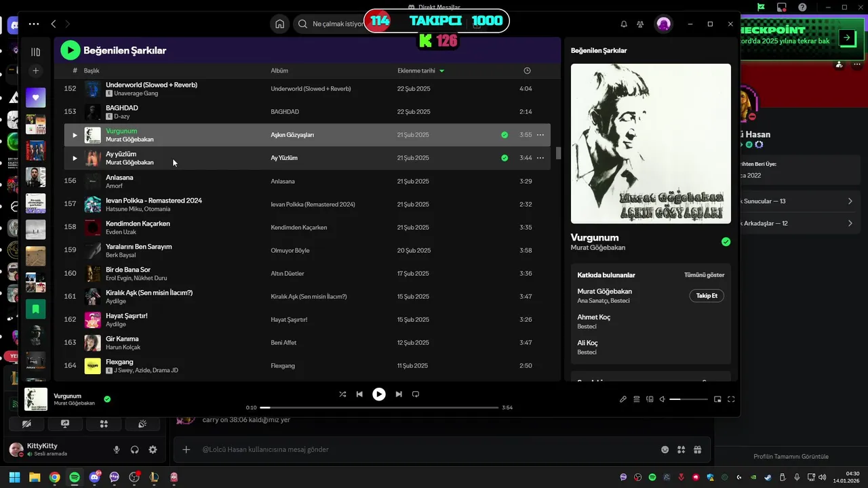This screenshot has width=868, height=488.
Task: Unlike Ay yüzlüm via row green checkmark
Action: tap(505, 158)
